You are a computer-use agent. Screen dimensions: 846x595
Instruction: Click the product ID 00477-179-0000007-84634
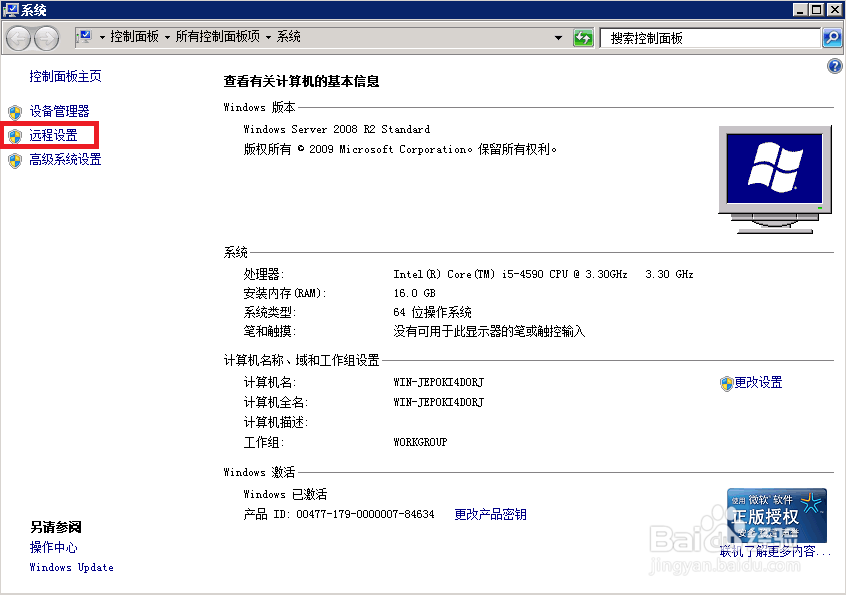click(365, 514)
